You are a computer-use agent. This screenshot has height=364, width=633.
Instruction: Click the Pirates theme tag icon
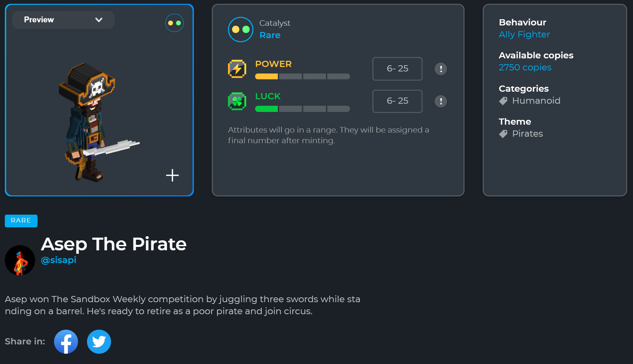pos(503,134)
